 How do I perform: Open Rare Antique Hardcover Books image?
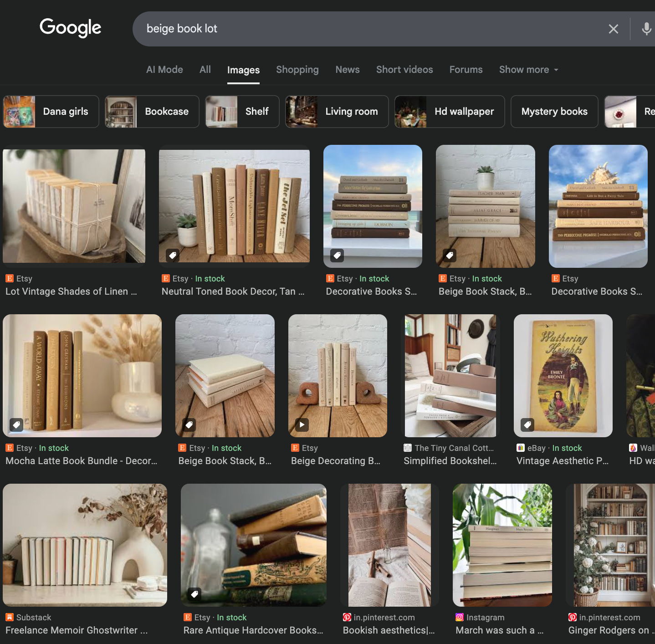[254, 545]
